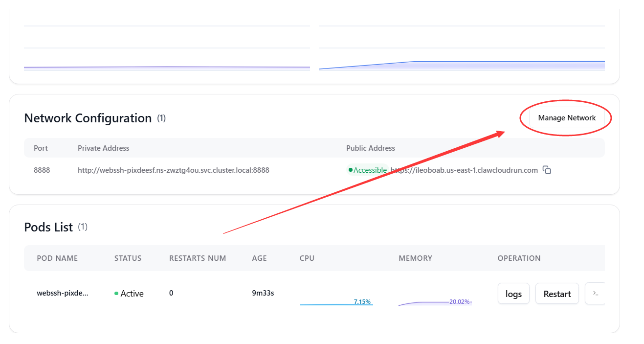The width and height of the screenshot is (644, 344).
Task: Select the webssh-pixde pod name
Action: 63,293
